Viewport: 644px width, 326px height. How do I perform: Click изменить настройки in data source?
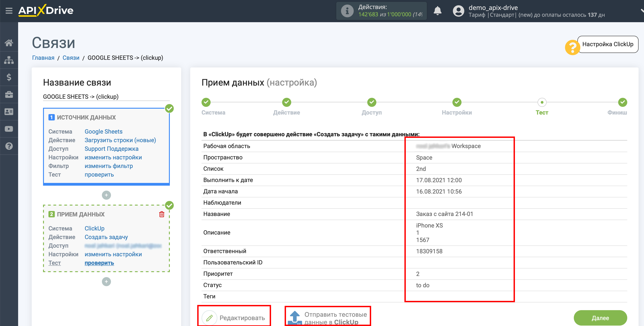113,157
